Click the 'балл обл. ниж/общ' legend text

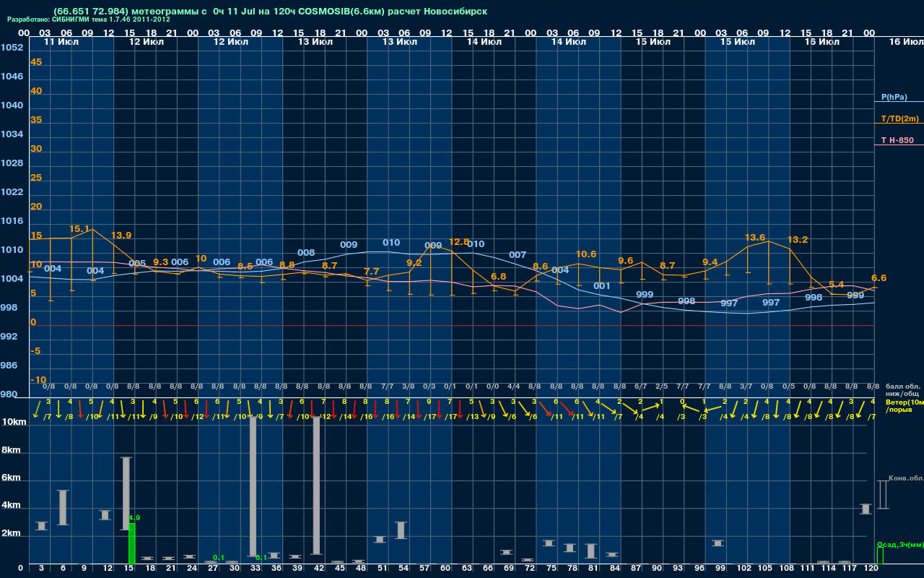pyautogui.click(x=902, y=390)
